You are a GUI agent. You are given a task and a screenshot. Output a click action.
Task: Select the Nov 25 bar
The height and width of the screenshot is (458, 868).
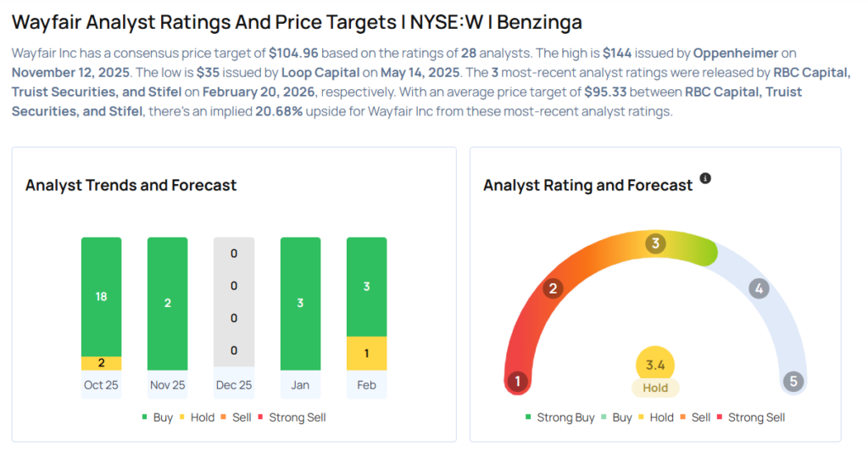(167, 304)
